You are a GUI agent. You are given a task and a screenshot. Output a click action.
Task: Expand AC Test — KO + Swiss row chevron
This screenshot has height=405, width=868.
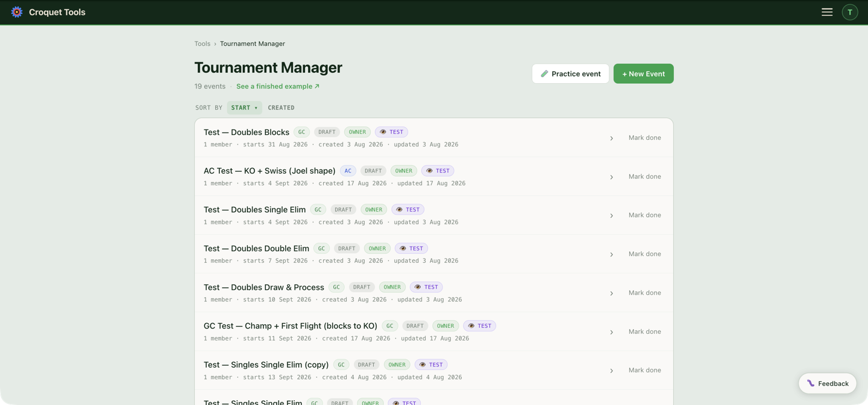[x=611, y=177]
